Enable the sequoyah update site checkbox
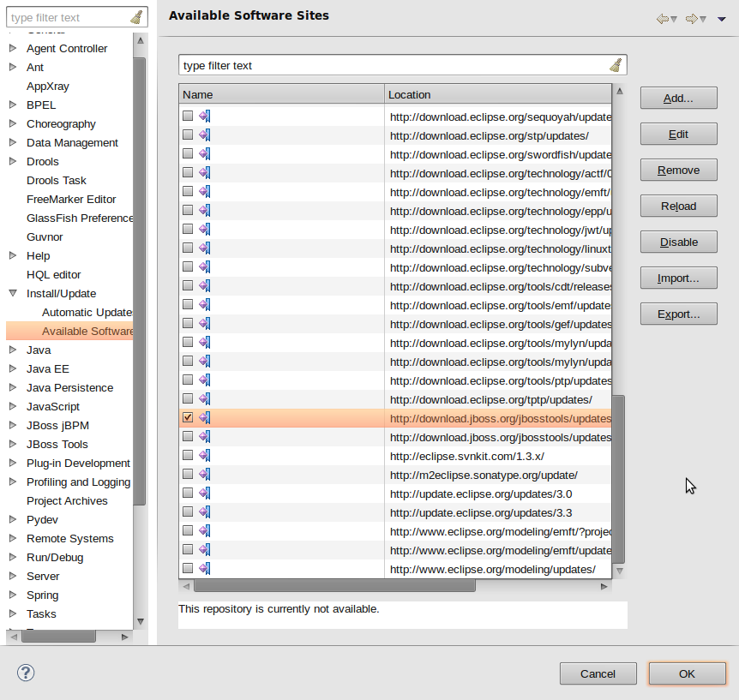The height and width of the screenshot is (700, 739). point(188,116)
